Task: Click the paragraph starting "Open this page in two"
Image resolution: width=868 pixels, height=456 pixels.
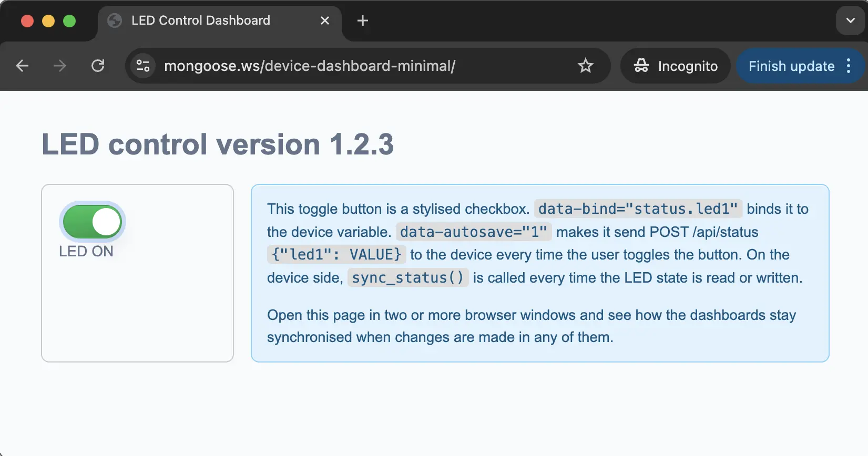Action: 532,326
